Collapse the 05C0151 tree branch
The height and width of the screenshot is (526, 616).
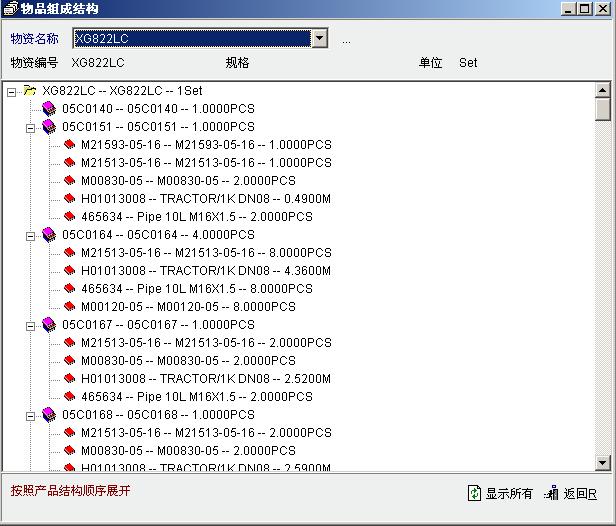pyautogui.click(x=30, y=127)
